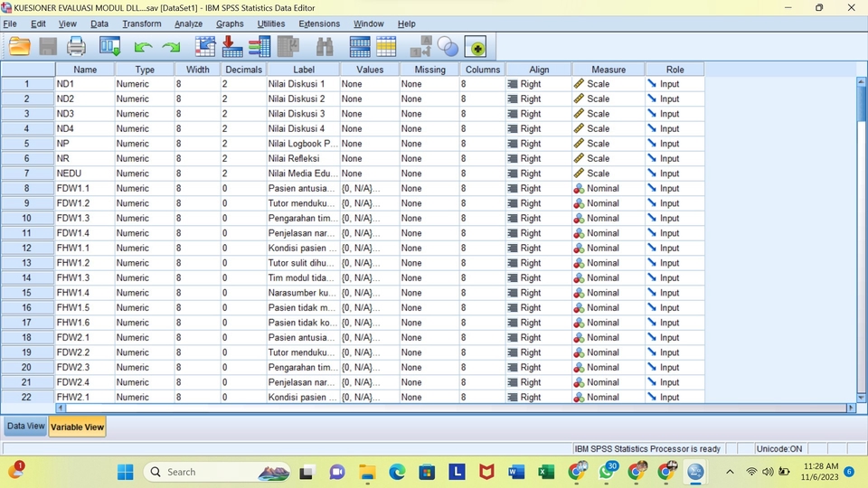
Task: Click the horizontal scrollbar right arrow
Action: coord(851,408)
